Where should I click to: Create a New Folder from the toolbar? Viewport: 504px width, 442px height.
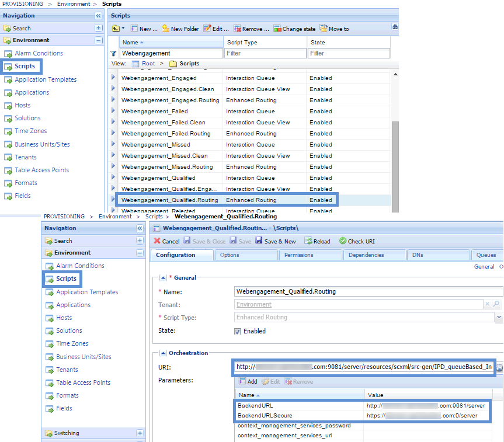(166, 29)
